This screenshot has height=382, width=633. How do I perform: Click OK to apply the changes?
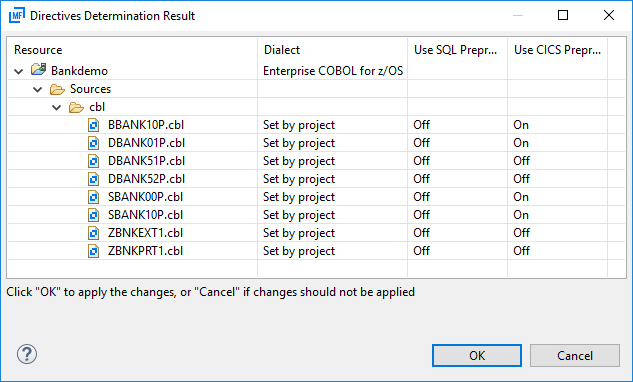pyautogui.click(x=477, y=355)
